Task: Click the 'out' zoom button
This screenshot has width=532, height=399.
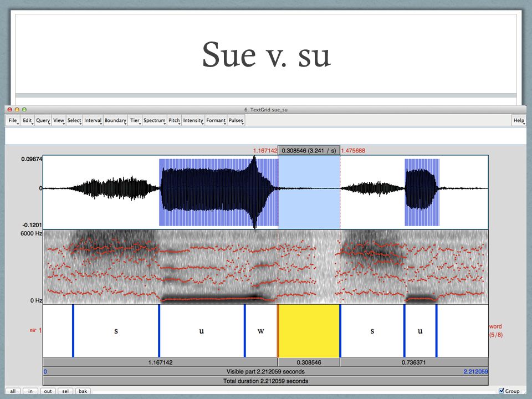Action: pos(48,391)
